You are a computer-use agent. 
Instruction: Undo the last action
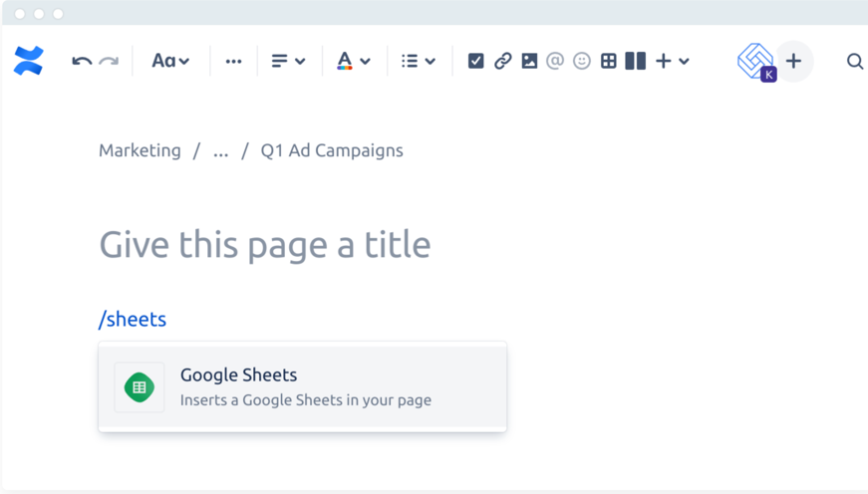point(82,62)
